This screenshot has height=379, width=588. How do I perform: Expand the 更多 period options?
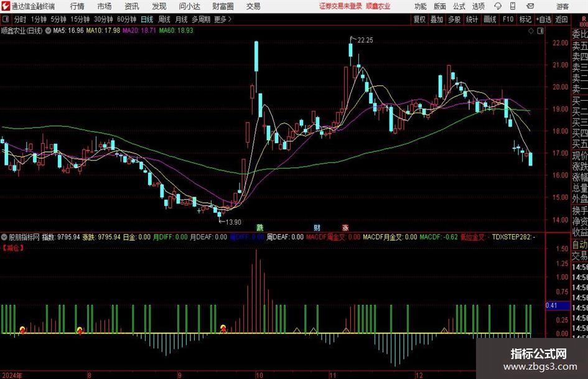pos(223,19)
